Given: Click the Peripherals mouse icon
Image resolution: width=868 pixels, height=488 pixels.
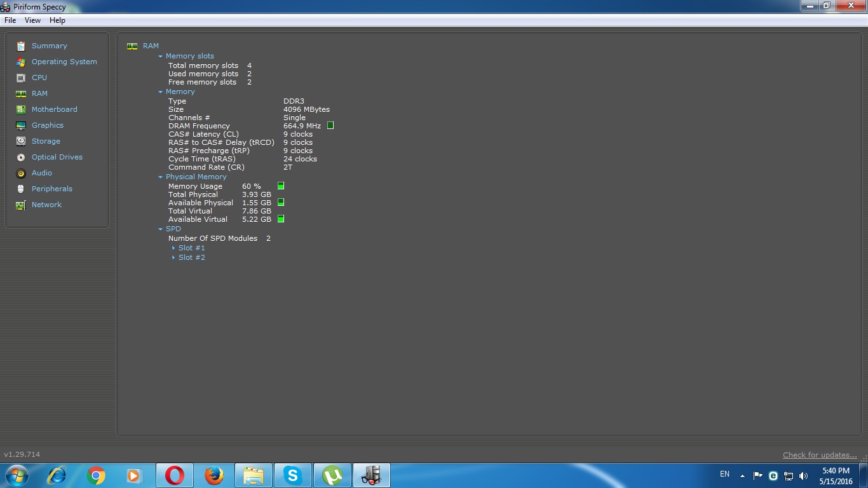Looking at the screenshot, I should point(21,189).
